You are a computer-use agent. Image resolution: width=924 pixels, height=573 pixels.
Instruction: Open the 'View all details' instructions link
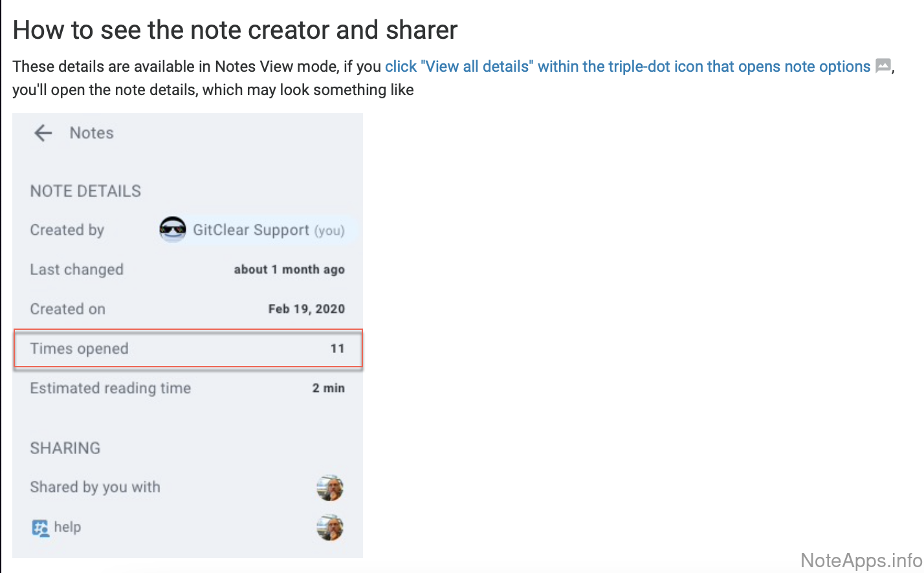(627, 67)
